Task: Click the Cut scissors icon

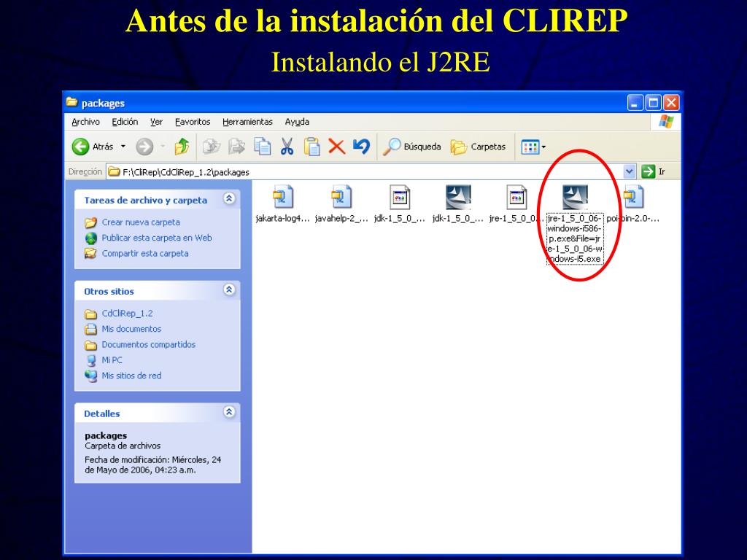Action: pyautogui.click(x=287, y=146)
